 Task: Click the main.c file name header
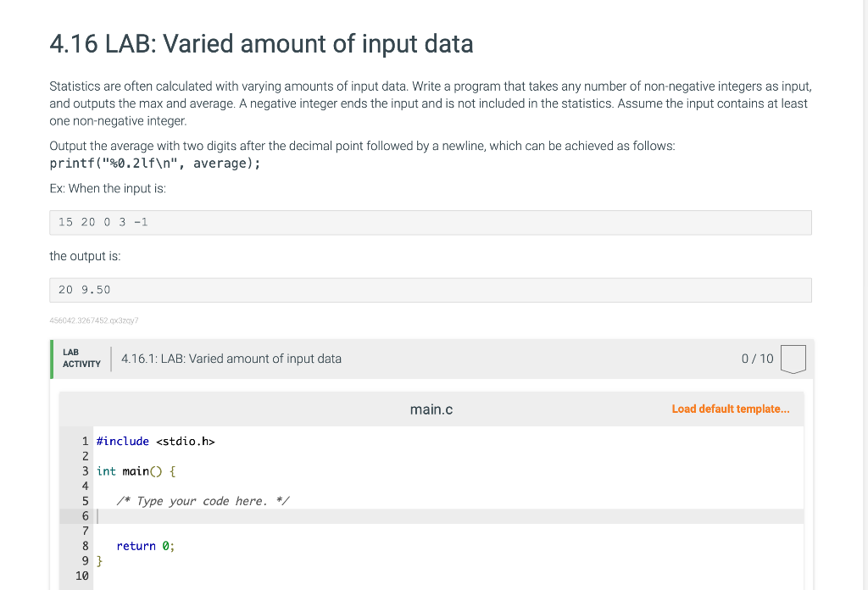click(431, 409)
